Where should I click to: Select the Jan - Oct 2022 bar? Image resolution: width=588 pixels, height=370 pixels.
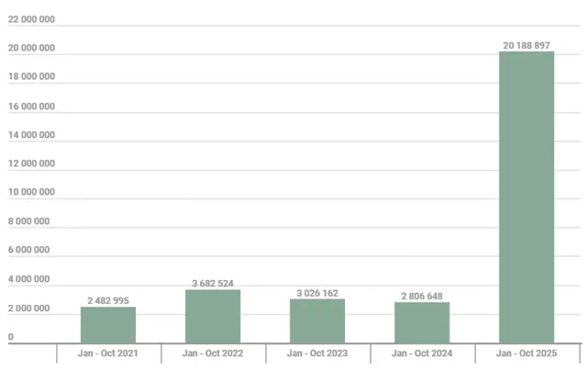click(x=213, y=317)
